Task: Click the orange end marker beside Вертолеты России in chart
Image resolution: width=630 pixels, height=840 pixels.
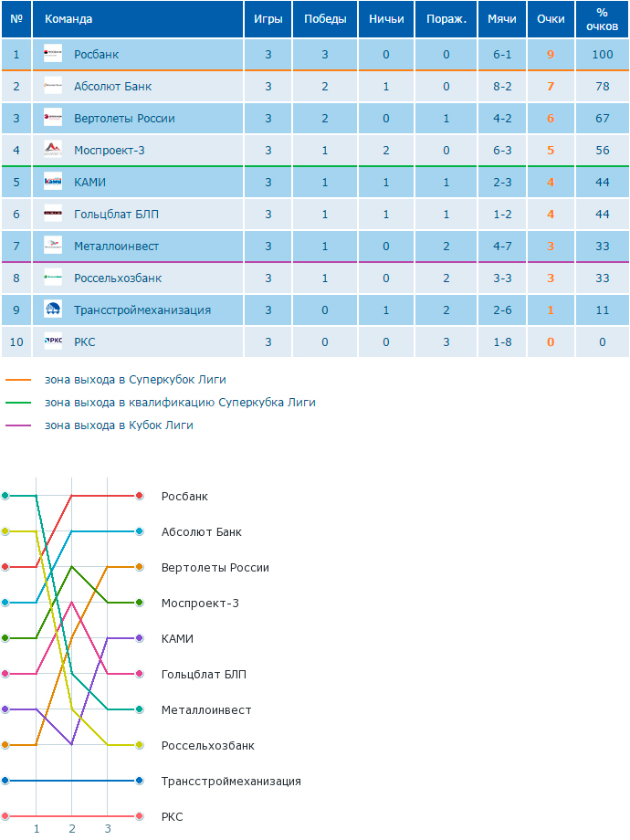Action: tap(140, 567)
